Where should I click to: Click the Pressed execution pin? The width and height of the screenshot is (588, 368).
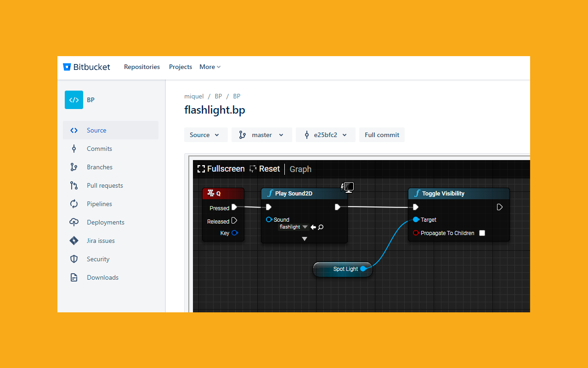point(234,207)
